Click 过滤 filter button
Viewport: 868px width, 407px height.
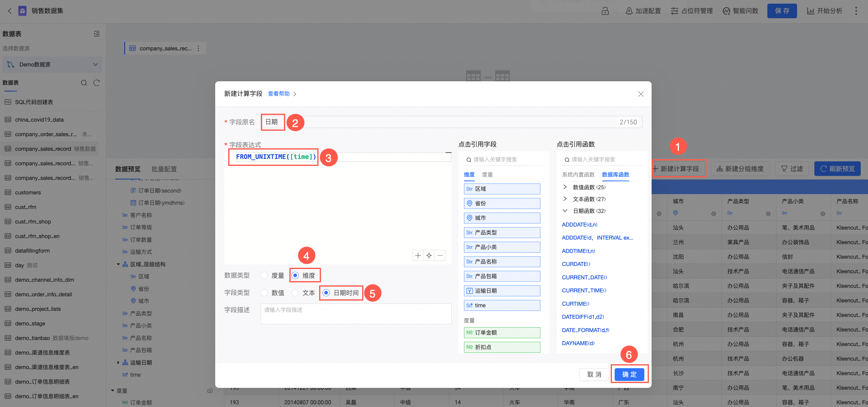(x=792, y=169)
